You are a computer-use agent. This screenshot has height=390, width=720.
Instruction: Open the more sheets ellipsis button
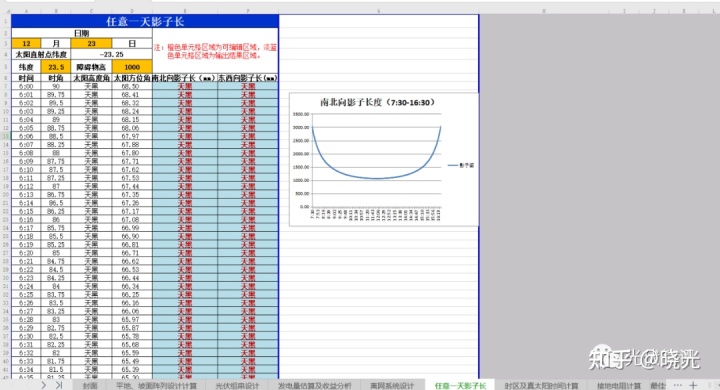pyautogui.click(x=678, y=385)
